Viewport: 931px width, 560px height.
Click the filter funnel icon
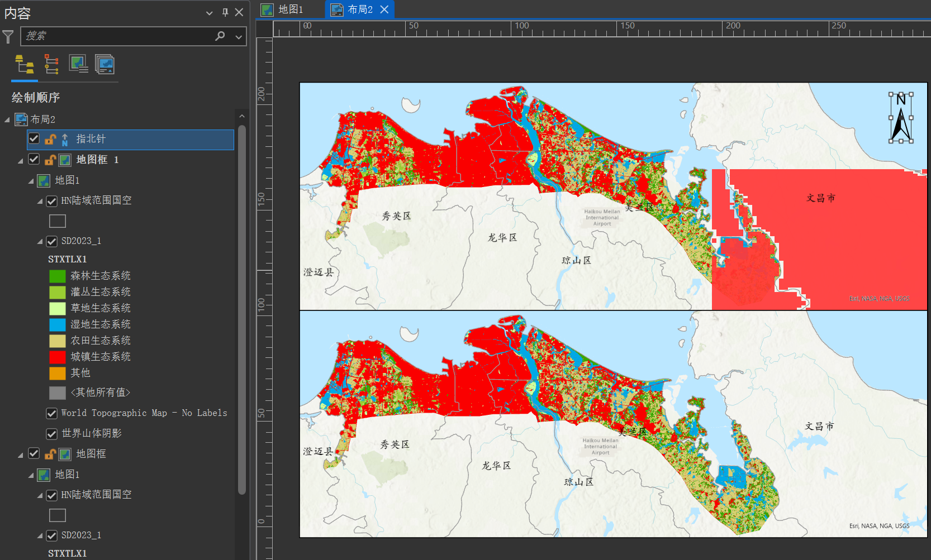(x=8, y=37)
